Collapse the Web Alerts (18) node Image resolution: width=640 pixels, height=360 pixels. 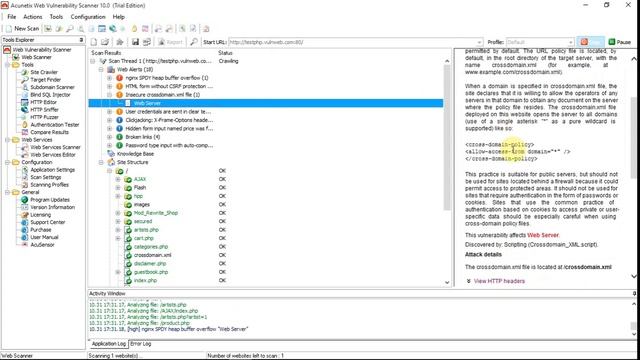click(x=101, y=69)
